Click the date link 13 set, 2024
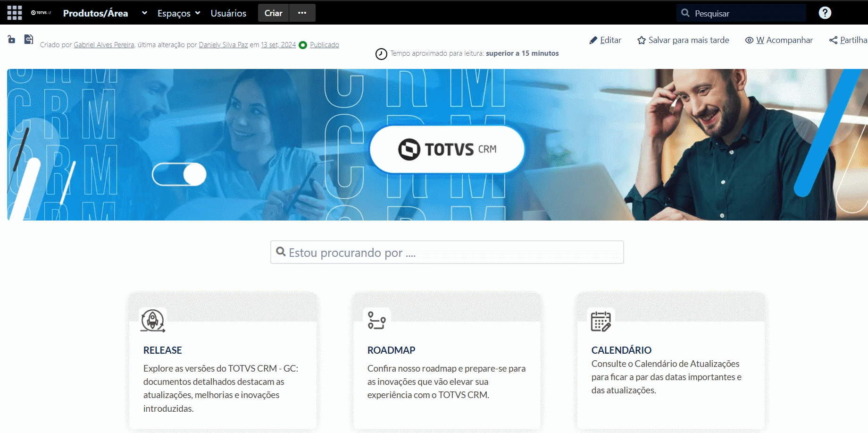This screenshot has width=868, height=433. [278, 45]
